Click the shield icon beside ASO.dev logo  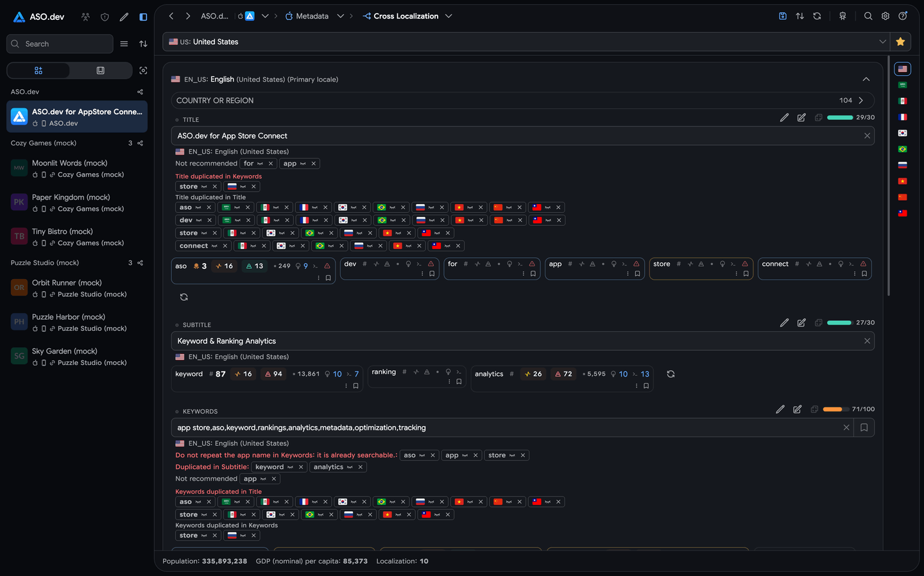[x=105, y=17]
